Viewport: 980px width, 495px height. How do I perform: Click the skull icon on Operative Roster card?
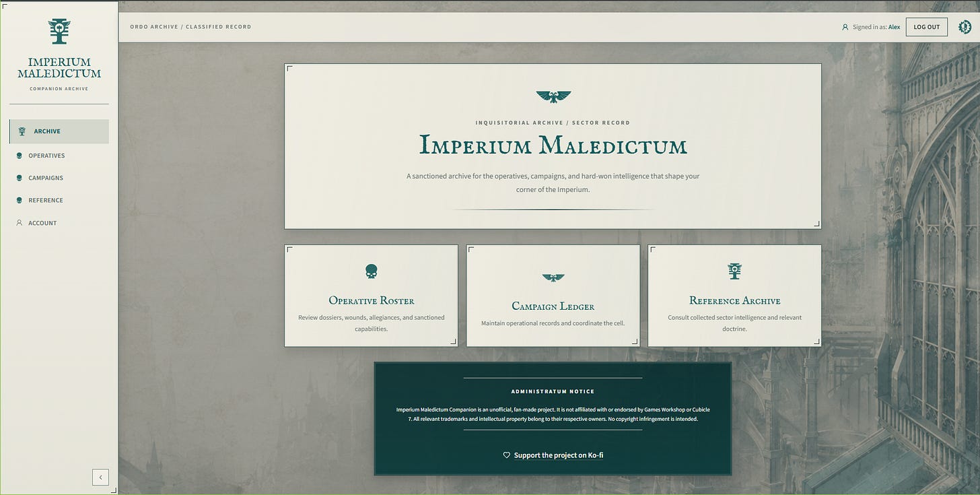(x=371, y=271)
